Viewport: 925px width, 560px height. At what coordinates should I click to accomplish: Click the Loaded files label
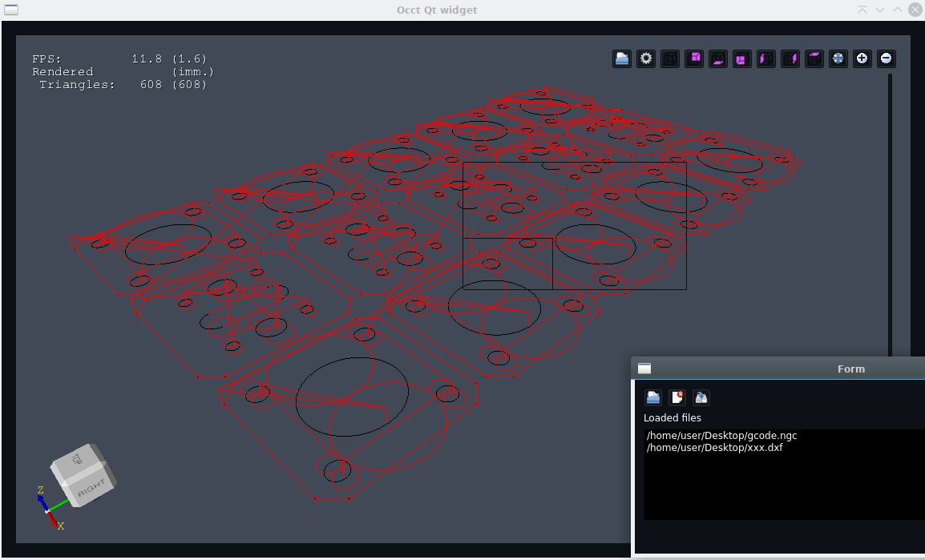coord(673,418)
